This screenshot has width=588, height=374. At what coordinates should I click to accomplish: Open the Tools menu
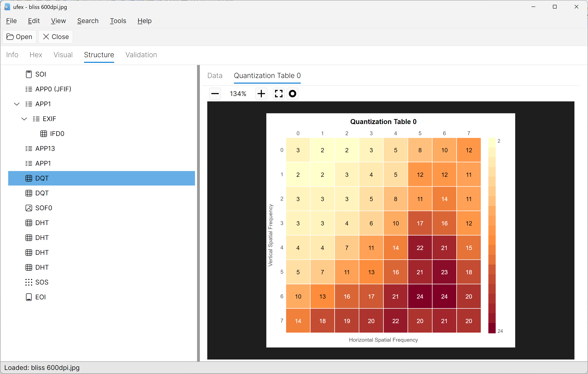pos(118,21)
